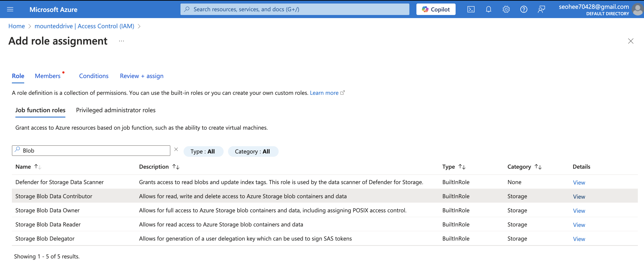The image size is (644, 269).
Task: Click the search resources box
Action: [x=295, y=9]
